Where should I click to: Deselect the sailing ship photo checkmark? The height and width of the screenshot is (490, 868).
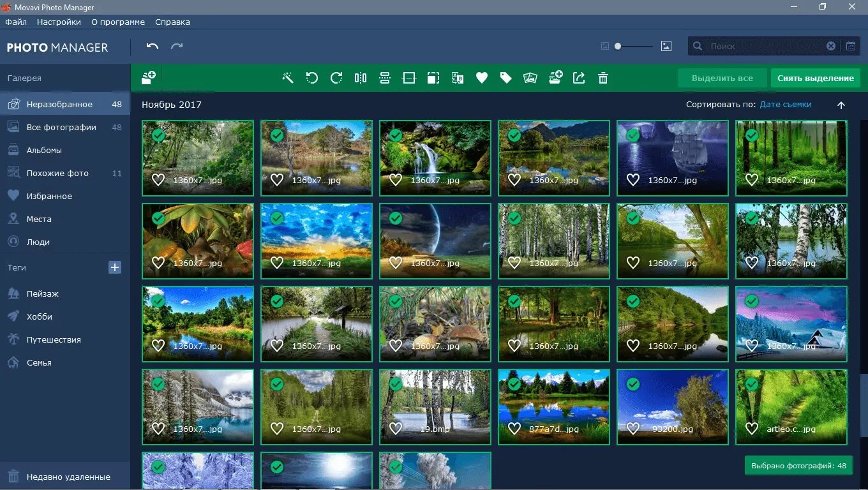pyautogui.click(x=633, y=135)
